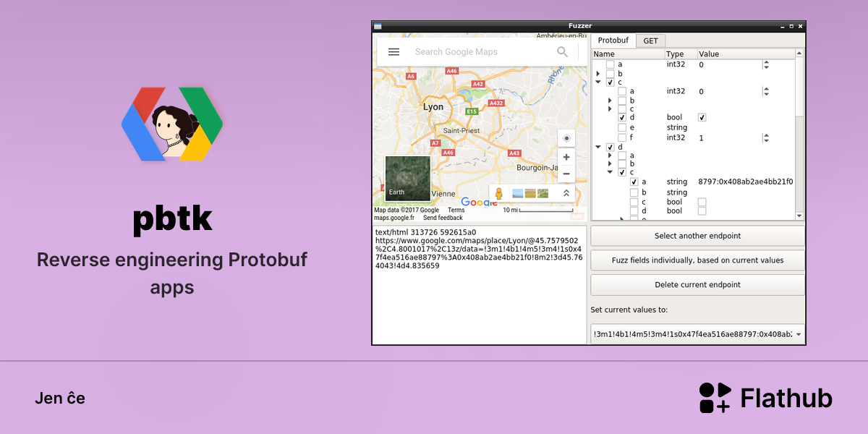Click the my-location target button on map
Viewport: 868px width, 434px height.
566,138
